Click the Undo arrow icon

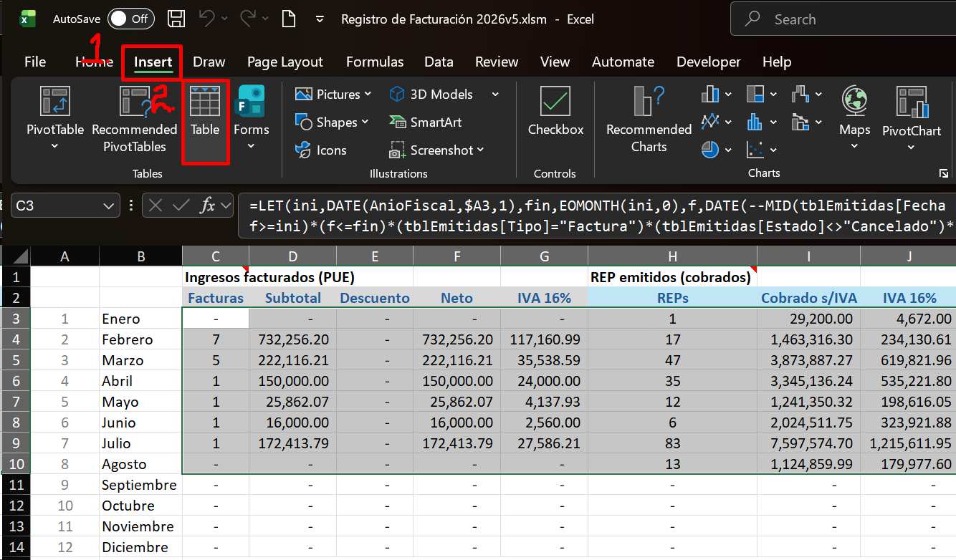(x=207, y=19)
